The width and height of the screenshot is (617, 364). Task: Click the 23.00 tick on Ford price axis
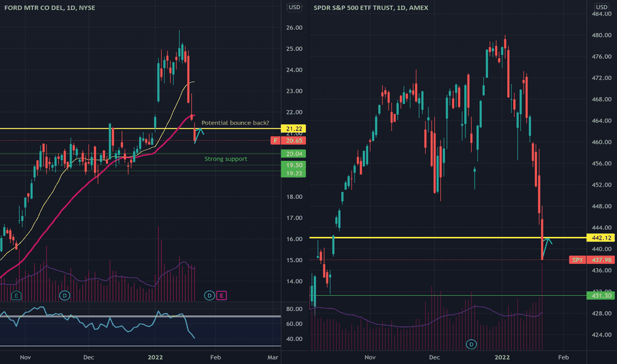click(295, 91)
